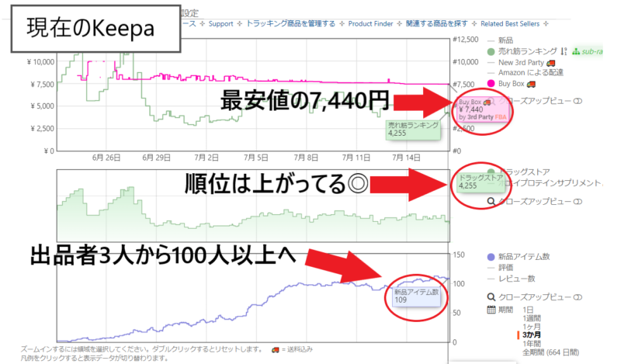This screenshot has height=364, width=621.
Task: Select the 1日 period range
Action: 528,310
